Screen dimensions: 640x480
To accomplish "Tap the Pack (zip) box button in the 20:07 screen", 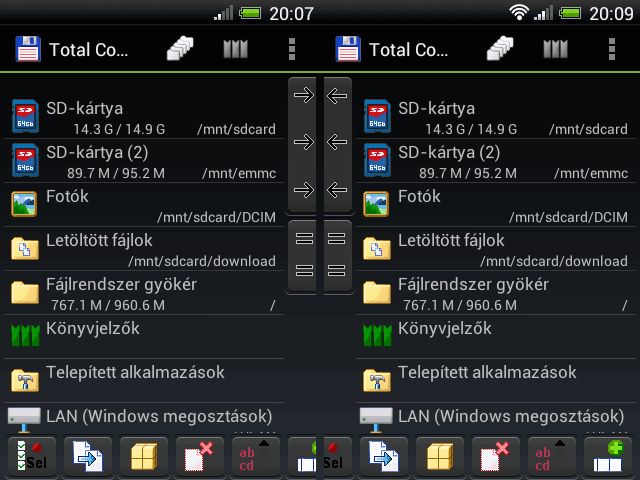I will coord(144,456).
